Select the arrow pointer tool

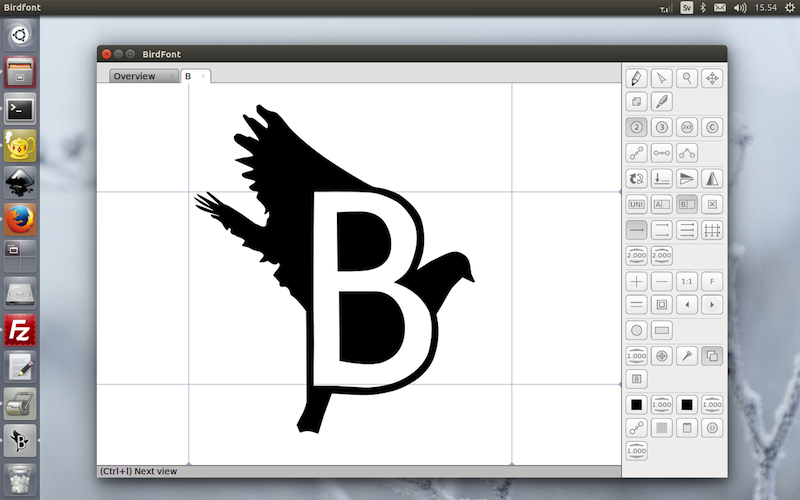pos(661,78)
